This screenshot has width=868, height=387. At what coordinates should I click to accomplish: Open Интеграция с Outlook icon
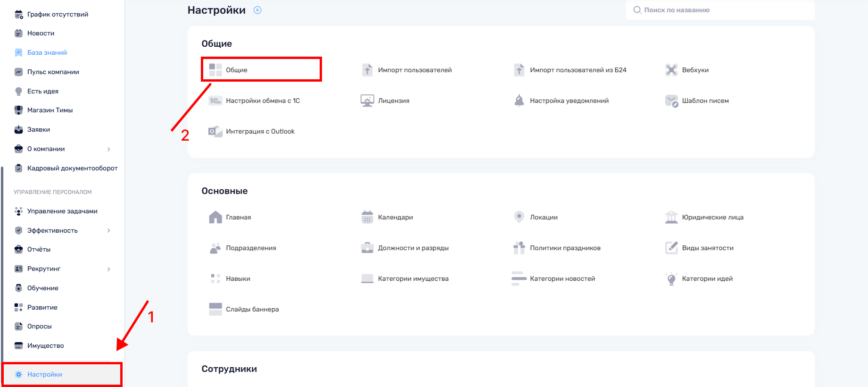(215, 131)
